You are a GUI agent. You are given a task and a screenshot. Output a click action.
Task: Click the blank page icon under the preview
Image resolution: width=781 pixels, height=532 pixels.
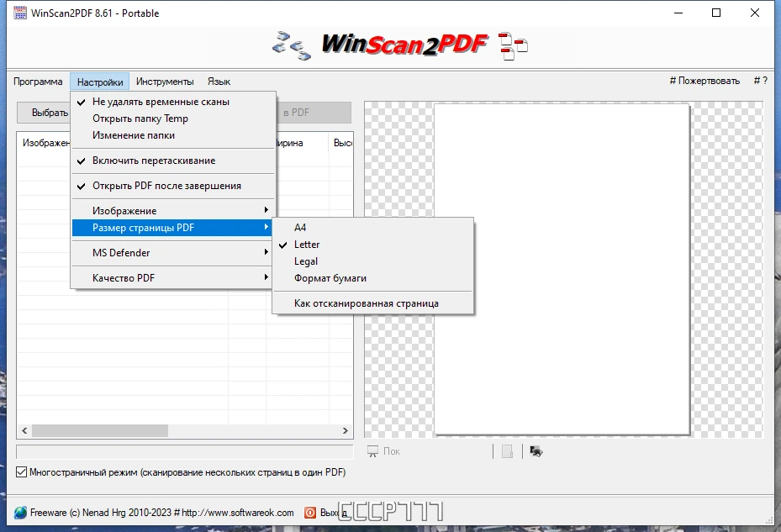click(x=507, y=451)
